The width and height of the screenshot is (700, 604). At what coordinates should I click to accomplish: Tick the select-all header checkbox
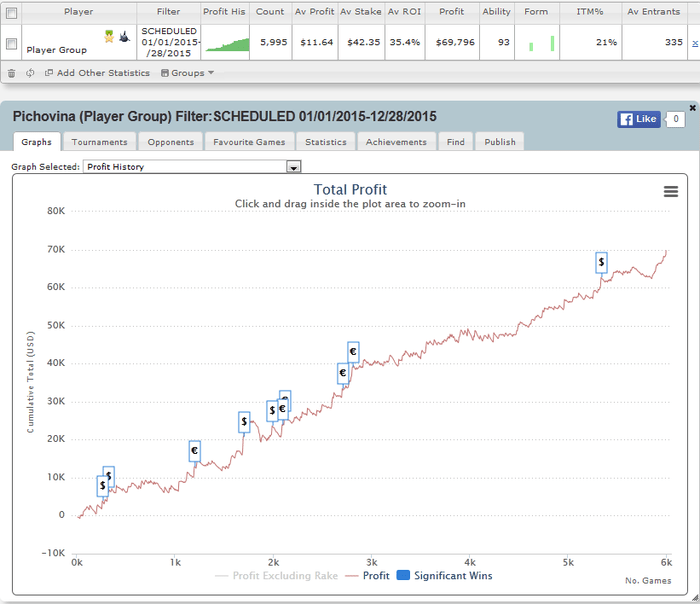click(x=11, y=12)
